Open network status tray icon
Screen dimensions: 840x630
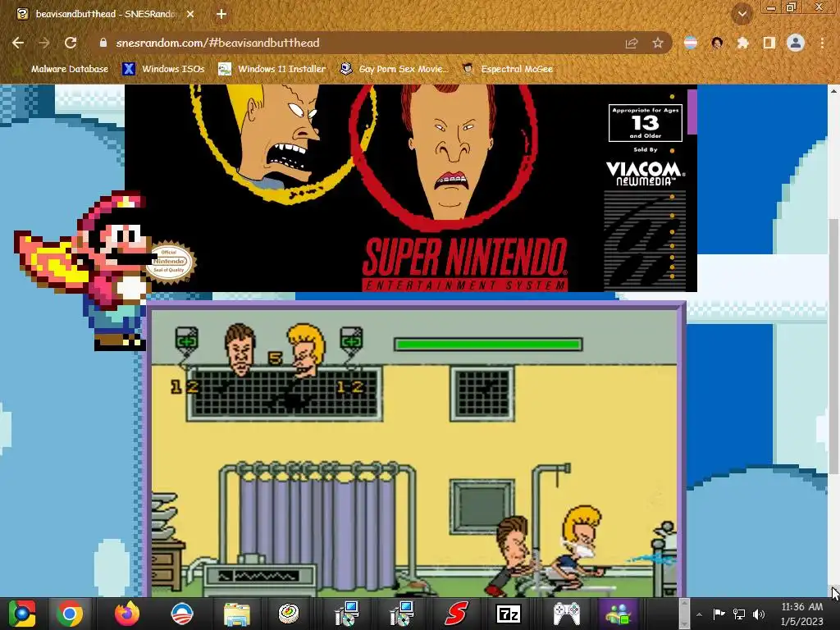[x=739, y=614]
